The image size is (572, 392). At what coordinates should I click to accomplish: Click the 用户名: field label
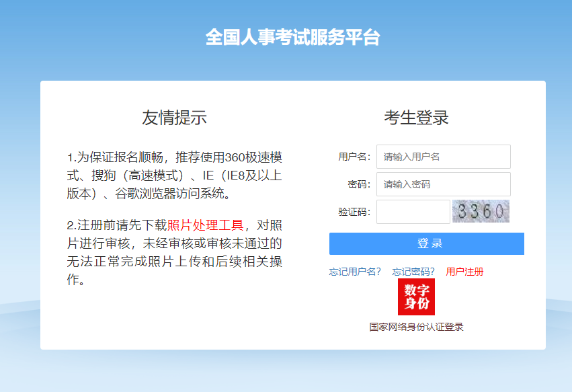point(354,157)
